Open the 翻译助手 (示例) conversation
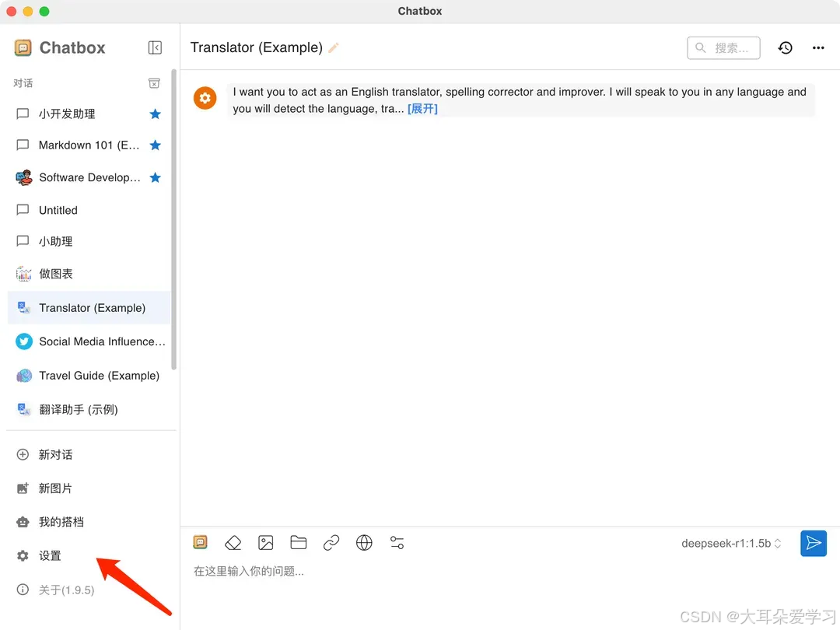The width and height of the screenshot is (840, 630). click(x=89, y=410)
